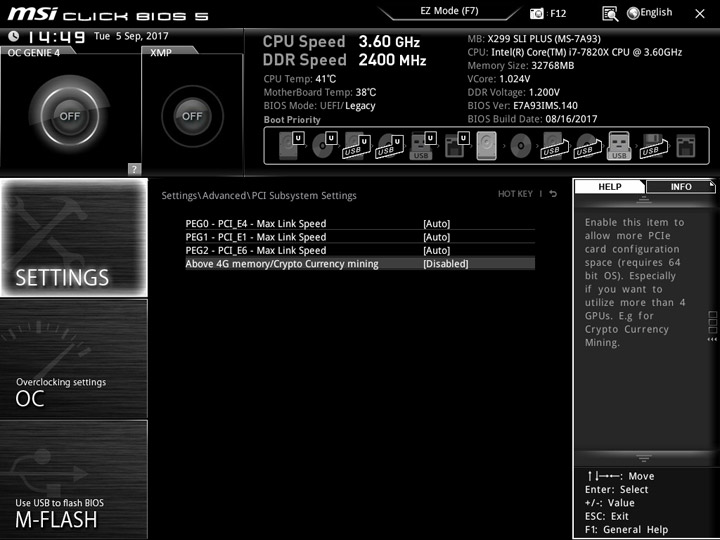The height and width of the screenshot is (540, 720).
Task: Open the OC Genie question mark help
Action: 134,169
